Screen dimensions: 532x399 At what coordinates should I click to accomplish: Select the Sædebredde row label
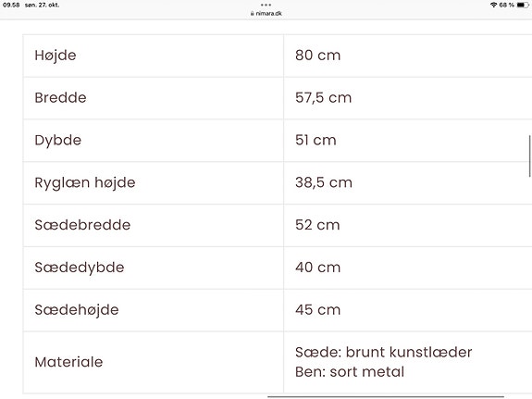coord(82,225)
